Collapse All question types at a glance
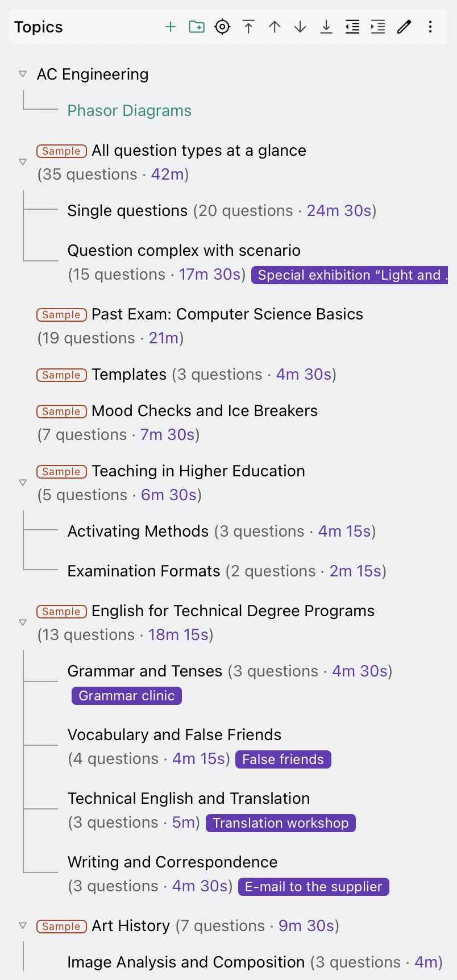Image resolution: width=457 pixels, height=980 pixels. tap(23, 162)
